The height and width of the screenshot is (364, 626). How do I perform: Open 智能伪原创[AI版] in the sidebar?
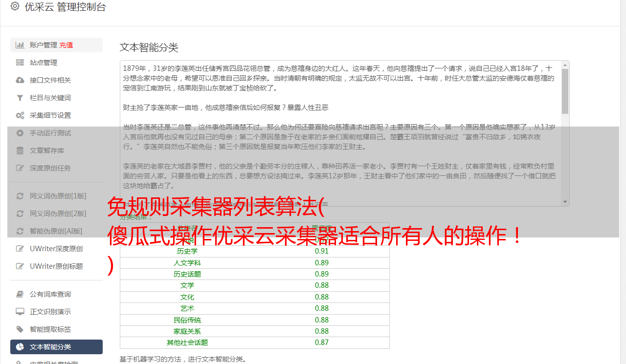pos(56,231)
